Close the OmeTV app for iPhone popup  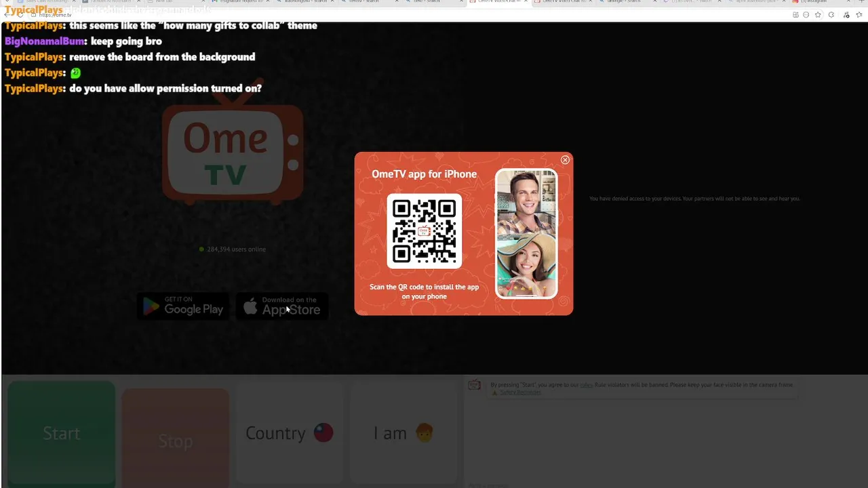[565, 160]
